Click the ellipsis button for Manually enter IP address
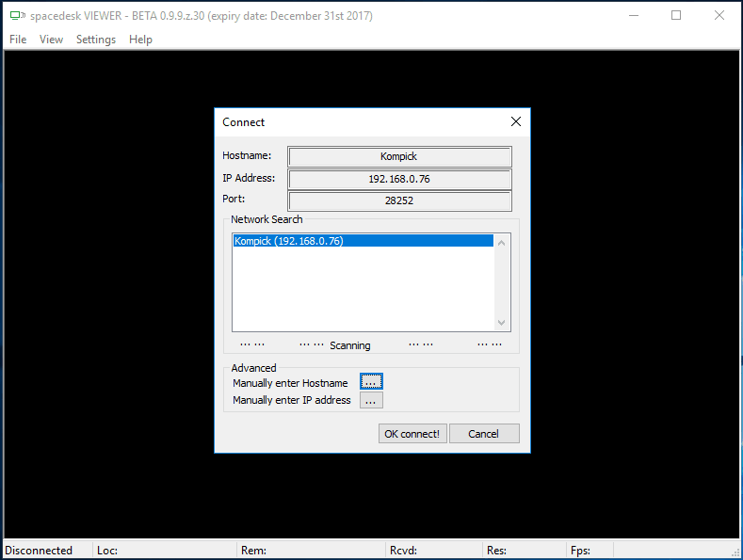Viewport: 743px width, 560px height. [x=371, y=400]
